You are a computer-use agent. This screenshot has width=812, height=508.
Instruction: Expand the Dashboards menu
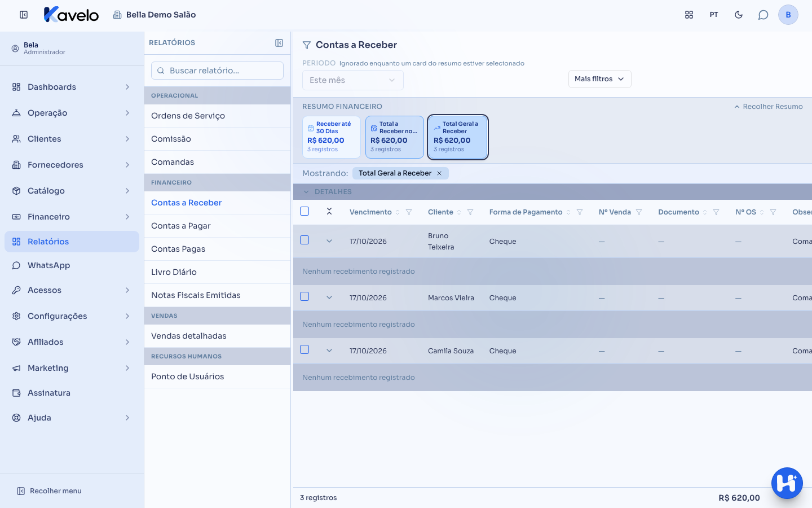click(72, 87)
